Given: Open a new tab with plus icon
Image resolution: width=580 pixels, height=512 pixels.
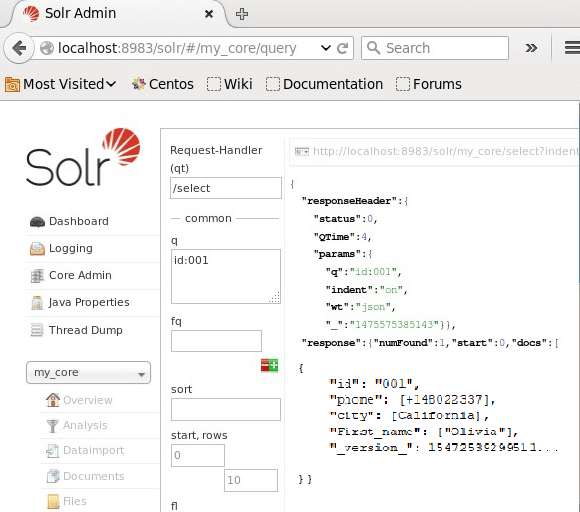Looking at the screenshot, I should tap(242, 14).
